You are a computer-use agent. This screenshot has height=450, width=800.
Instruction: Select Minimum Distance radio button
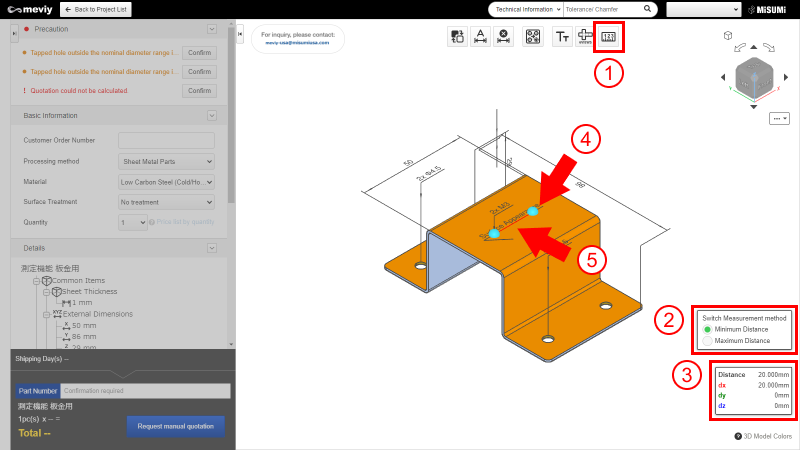(x=707, y=330)
